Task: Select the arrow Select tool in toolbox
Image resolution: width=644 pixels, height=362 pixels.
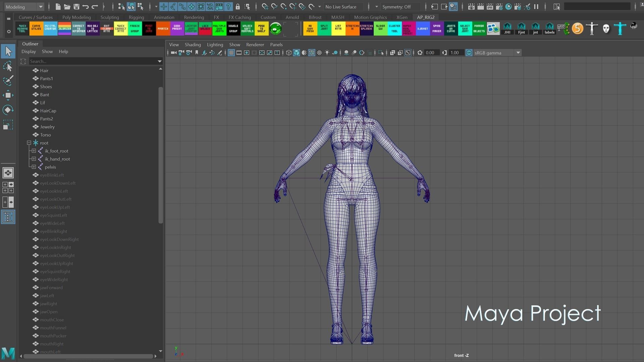Action: [8, 51]
